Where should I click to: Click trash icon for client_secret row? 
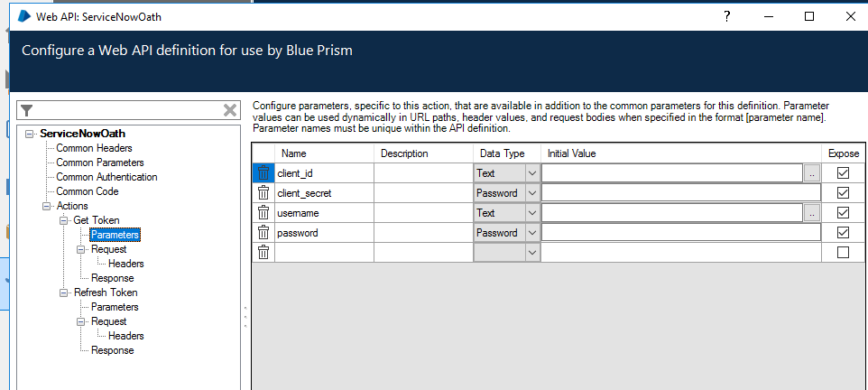[263, 192]
